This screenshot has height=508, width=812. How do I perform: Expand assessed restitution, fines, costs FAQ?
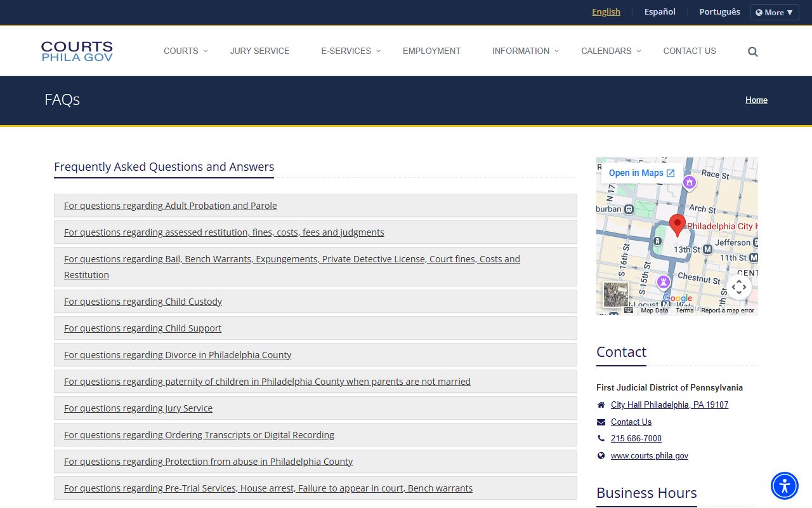click(x=315, y=232)
